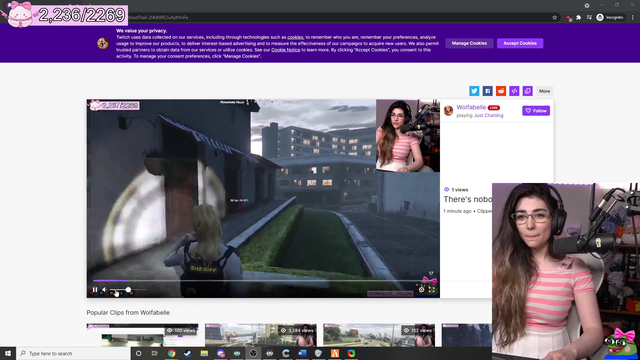Mute the clip audio

tap(104, 290)
